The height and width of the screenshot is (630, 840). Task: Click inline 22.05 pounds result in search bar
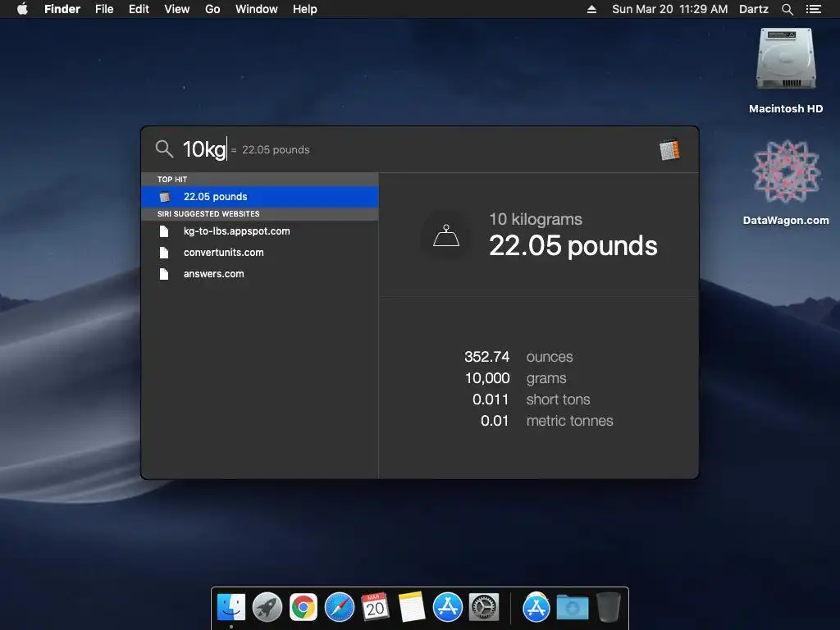[x=276, y=150]
